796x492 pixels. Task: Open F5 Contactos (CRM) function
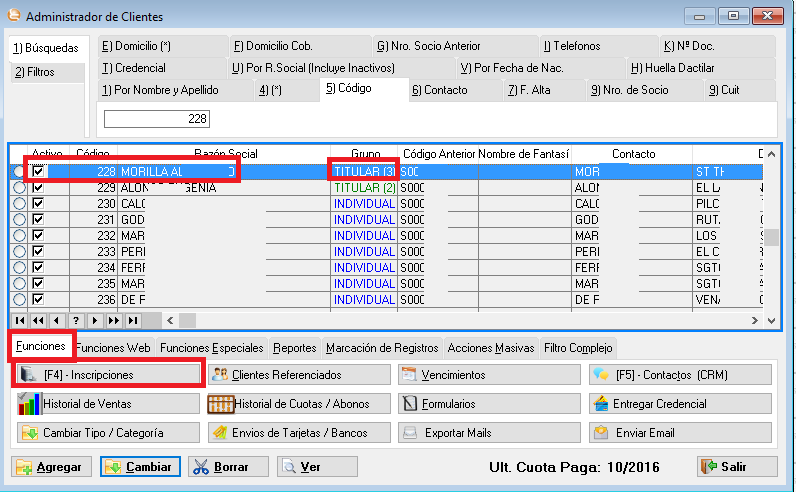pos(680,375)
